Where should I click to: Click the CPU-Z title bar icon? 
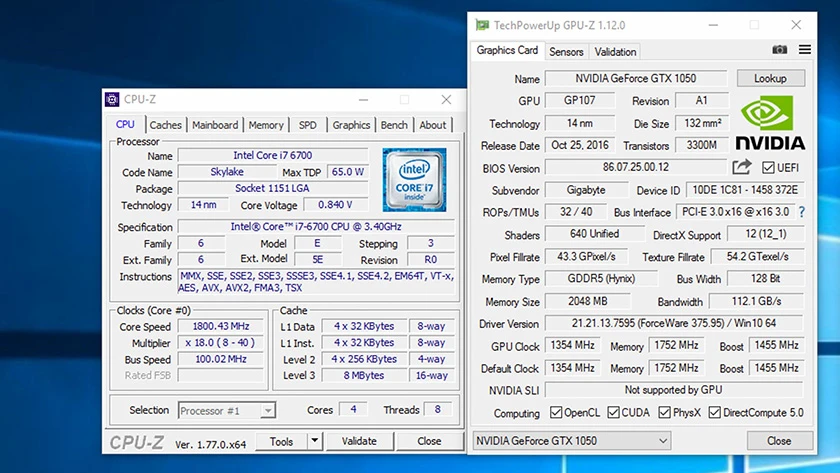pyautogui.click(x=113, y=100)
